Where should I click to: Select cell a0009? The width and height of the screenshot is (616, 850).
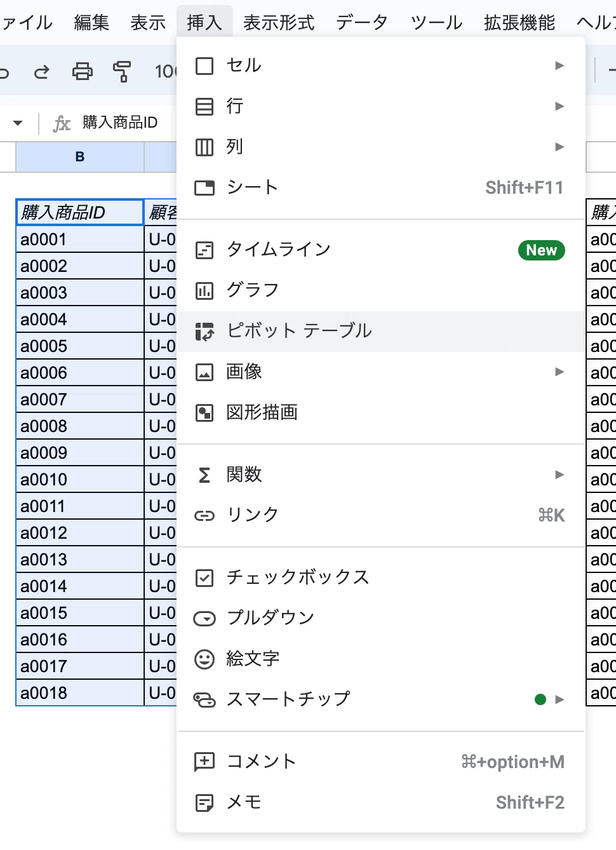(x=80, y=453)
